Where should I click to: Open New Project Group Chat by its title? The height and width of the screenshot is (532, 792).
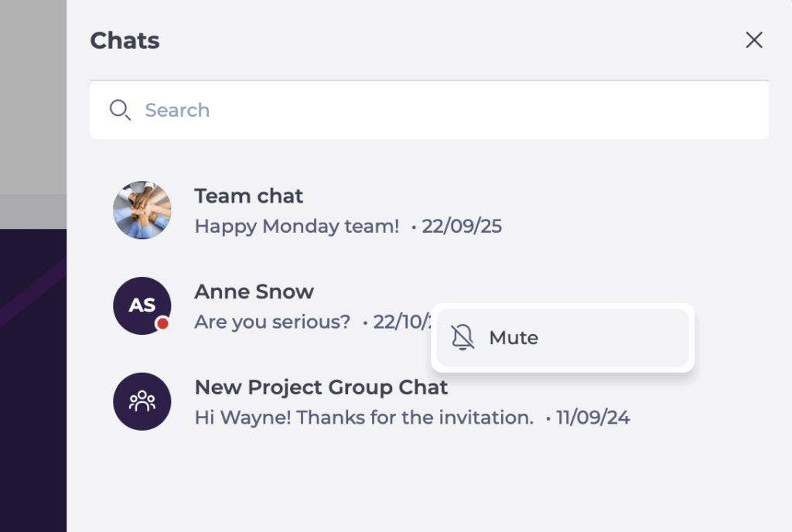(321, 387)
